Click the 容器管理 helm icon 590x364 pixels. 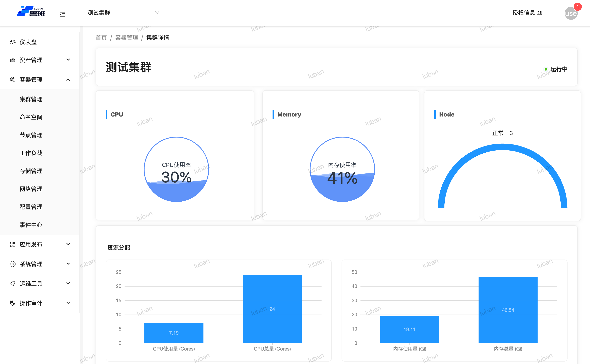(x=12, y=80)
